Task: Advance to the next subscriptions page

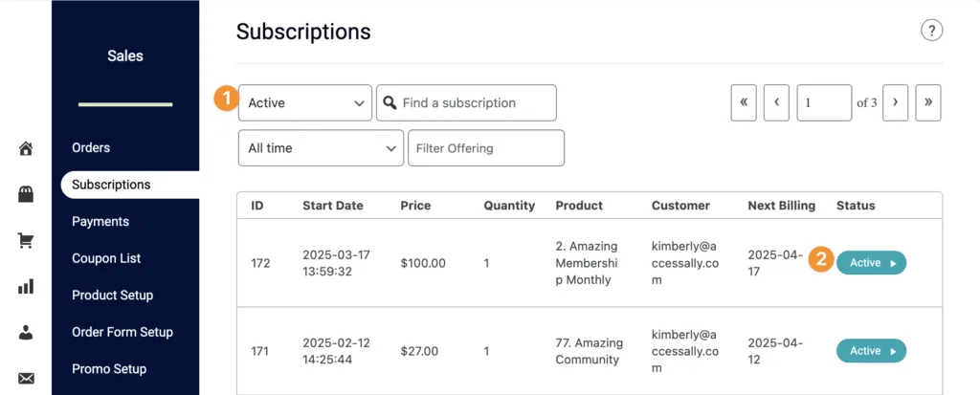Action: coord(895,102)
